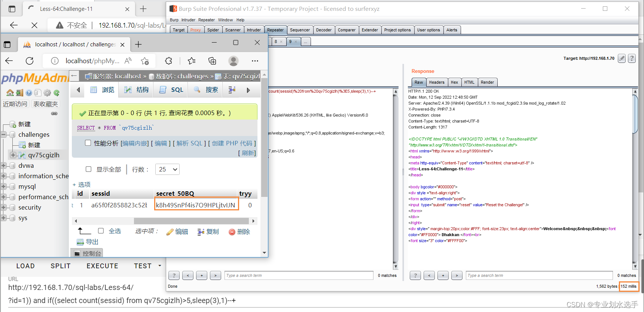Image resolution: width=644 pixels, height=312 pixels.
Task: Click Burp request search term field
Action: click(299, 275)
